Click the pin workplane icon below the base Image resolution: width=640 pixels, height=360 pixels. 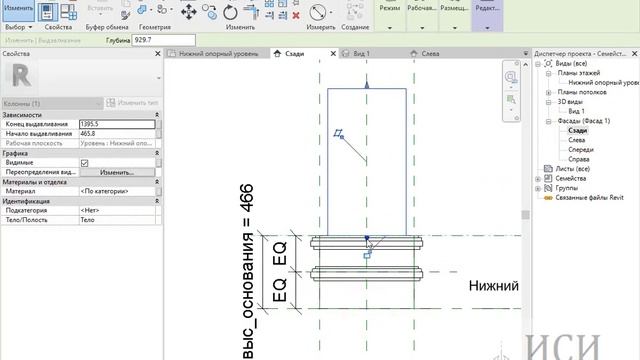pos(367,256)
